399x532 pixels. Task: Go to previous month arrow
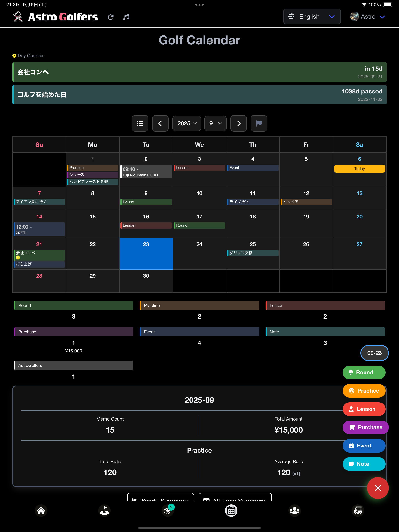[x=160, y=123]
